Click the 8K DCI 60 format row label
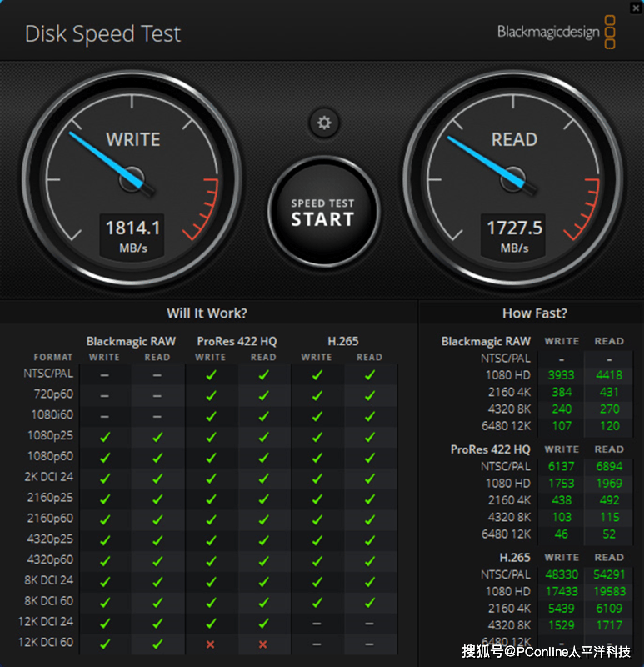The width and height of the screenshot is (644, 667). pos(49,601)
